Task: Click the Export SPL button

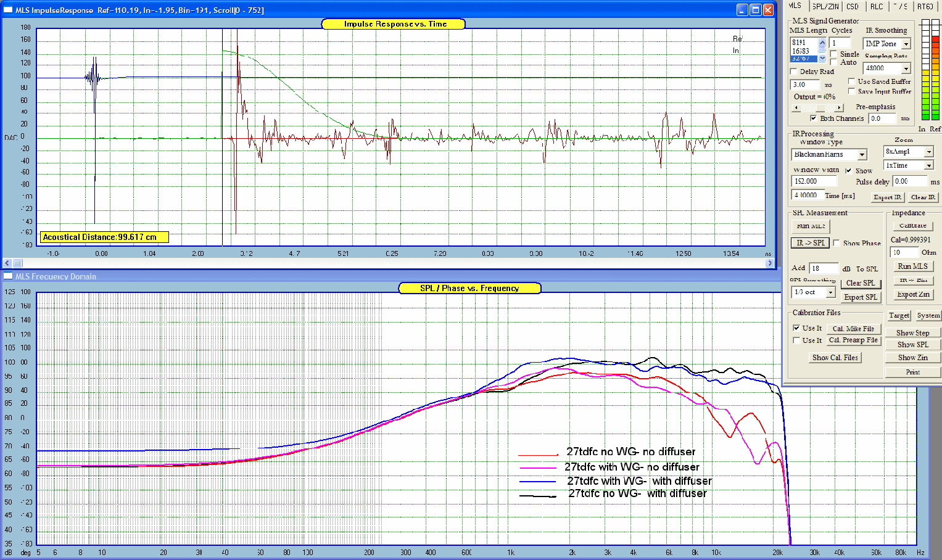Action: [861, 297]
